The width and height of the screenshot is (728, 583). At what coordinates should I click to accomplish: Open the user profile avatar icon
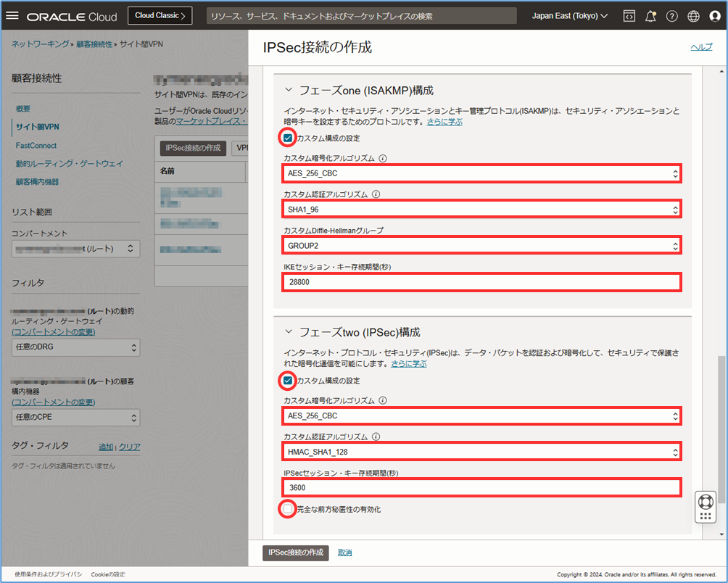[715, 16]
